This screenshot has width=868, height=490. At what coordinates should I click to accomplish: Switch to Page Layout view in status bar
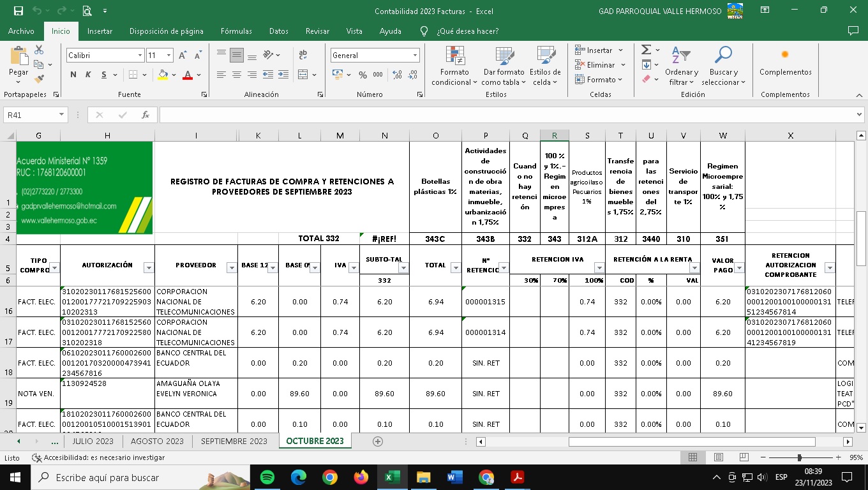pyautogui.click(x=718, y=457)
